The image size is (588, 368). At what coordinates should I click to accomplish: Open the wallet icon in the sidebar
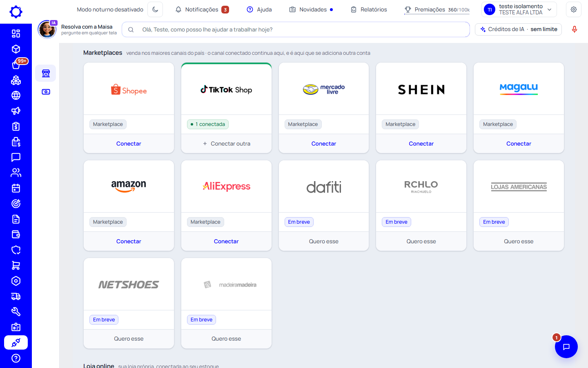coord(16,234)
